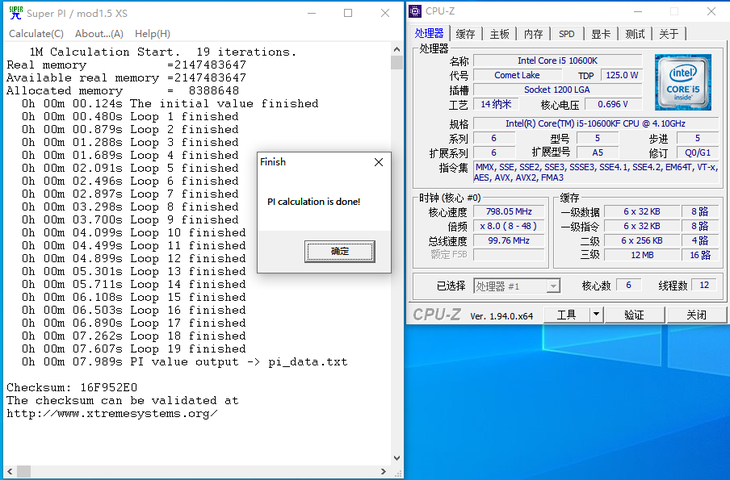Switch to the 主板 tab in CPU-Z

pyautogui.click(x=500, y=34)
